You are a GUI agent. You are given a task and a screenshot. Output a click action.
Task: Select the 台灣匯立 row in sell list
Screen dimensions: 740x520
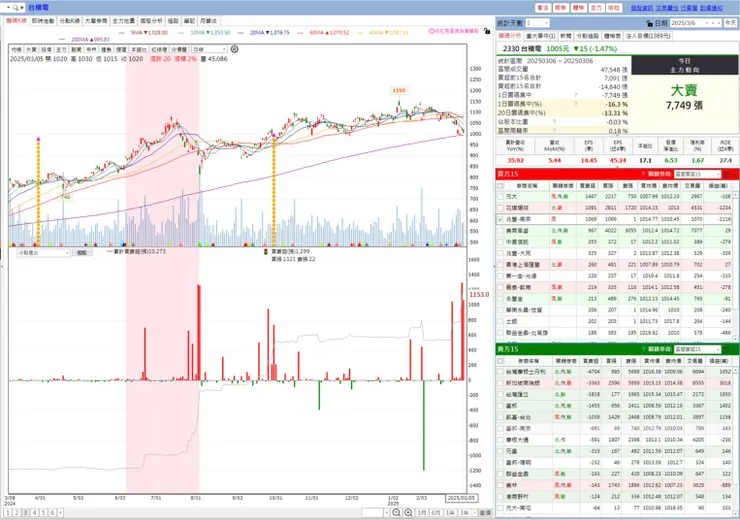[x=614, y=394]
